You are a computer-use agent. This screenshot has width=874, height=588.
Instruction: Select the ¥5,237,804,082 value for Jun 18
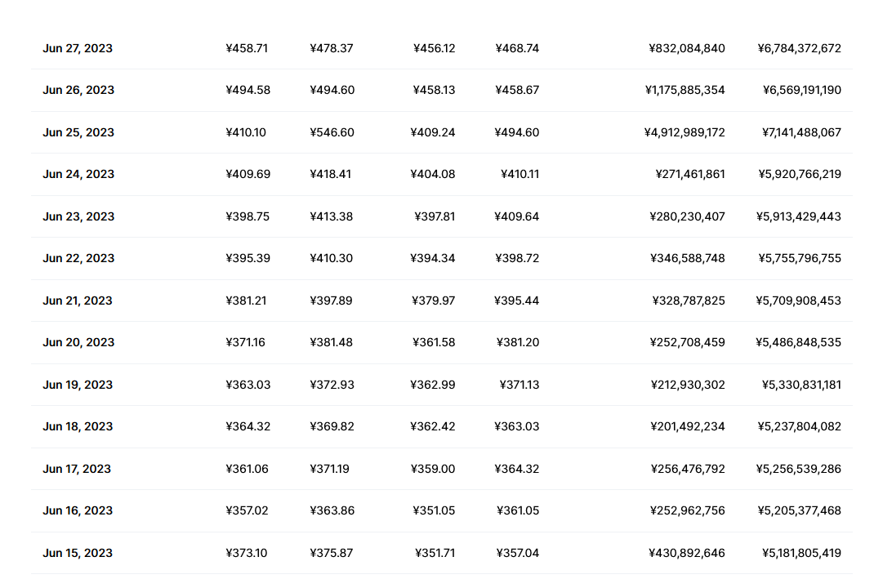tap(799, 426)
